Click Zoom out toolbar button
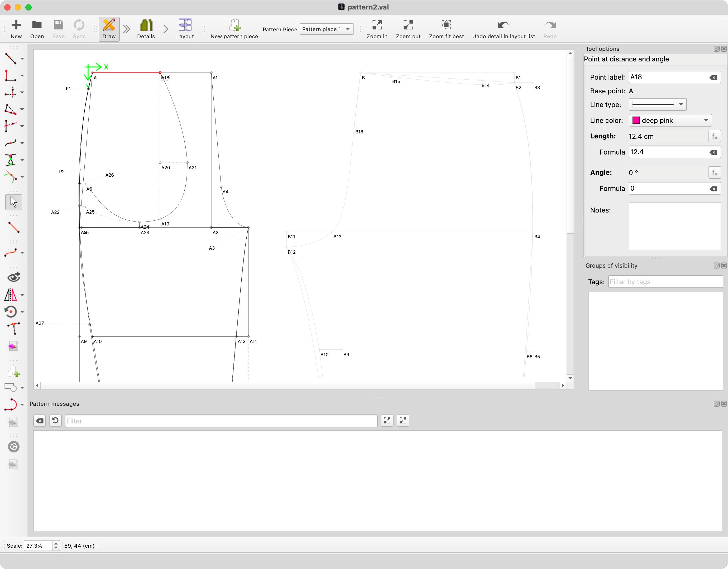The width and height of the screenshot is (728, 569). 408,29
